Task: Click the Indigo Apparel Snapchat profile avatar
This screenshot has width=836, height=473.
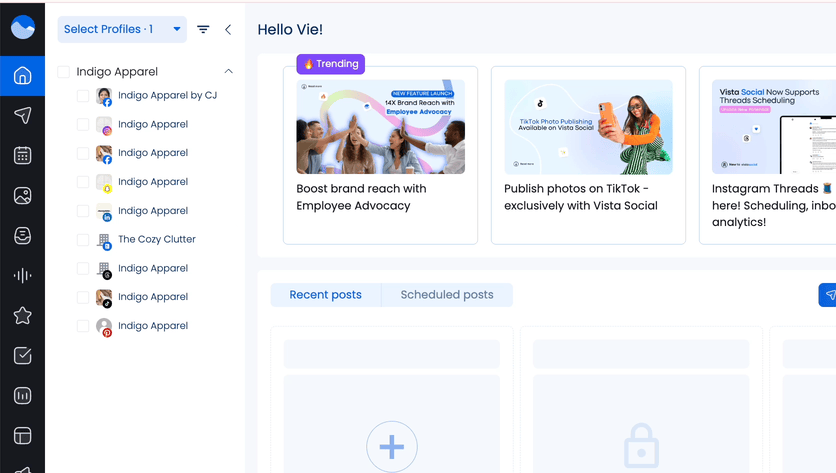Action: [104, 182]
